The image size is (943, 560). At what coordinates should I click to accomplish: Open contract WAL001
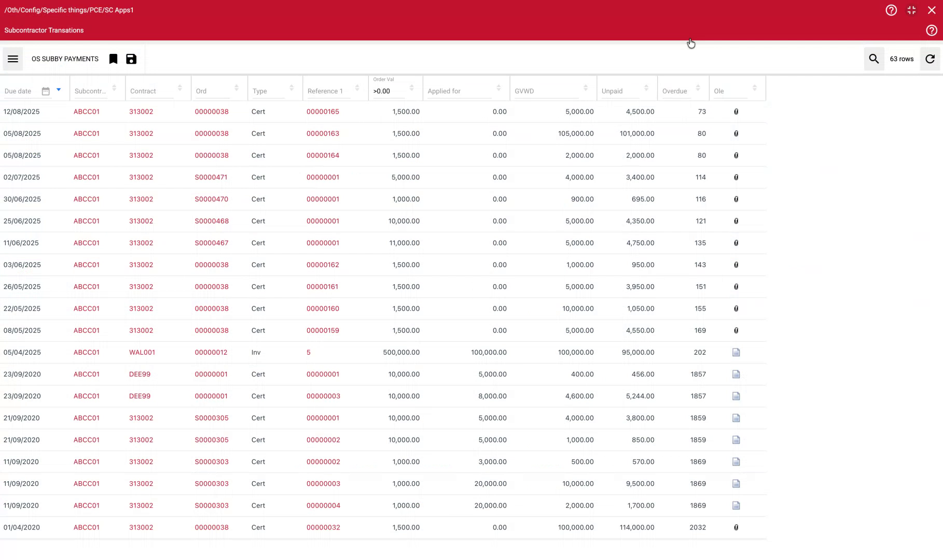click(x=142, y=352)
